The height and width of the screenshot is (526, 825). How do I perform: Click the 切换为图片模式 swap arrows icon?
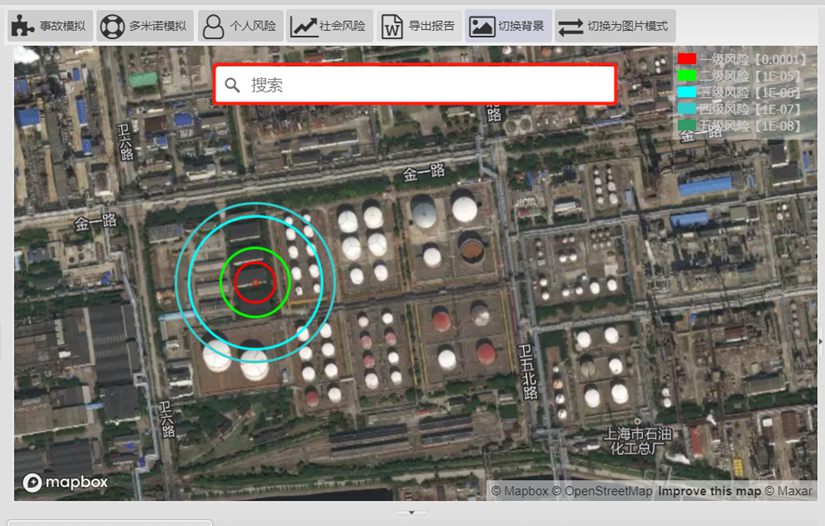(571, 26)
